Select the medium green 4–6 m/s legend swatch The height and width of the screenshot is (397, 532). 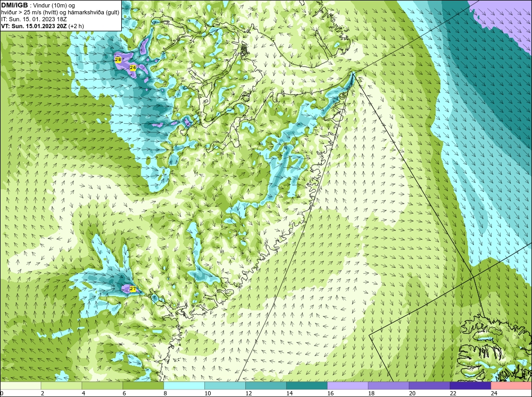click(102, 386)
